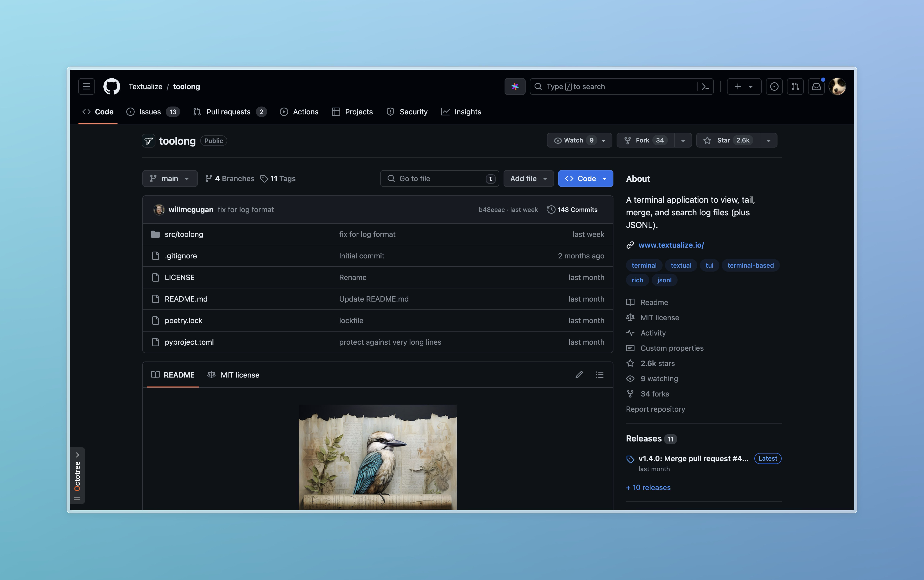Open the Insights tab
The image size is (924, 580).
click(x=461, y=112)
